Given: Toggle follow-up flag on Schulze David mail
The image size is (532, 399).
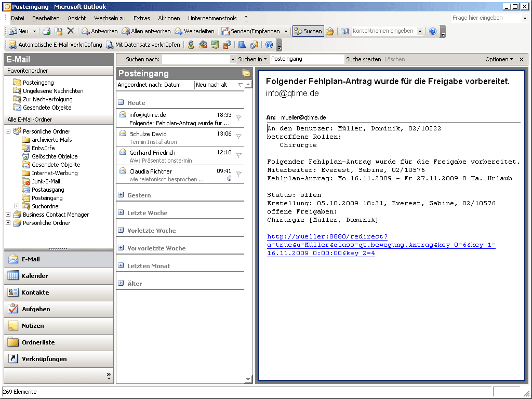Looking at the screenshot, I should [x=238, y=137].
